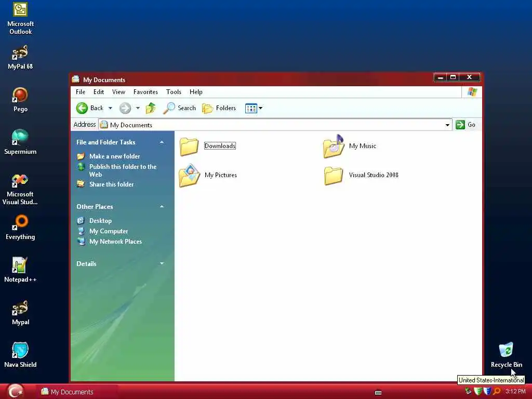
Task: Open the Search pane from the toolbar
Action: 179,108
